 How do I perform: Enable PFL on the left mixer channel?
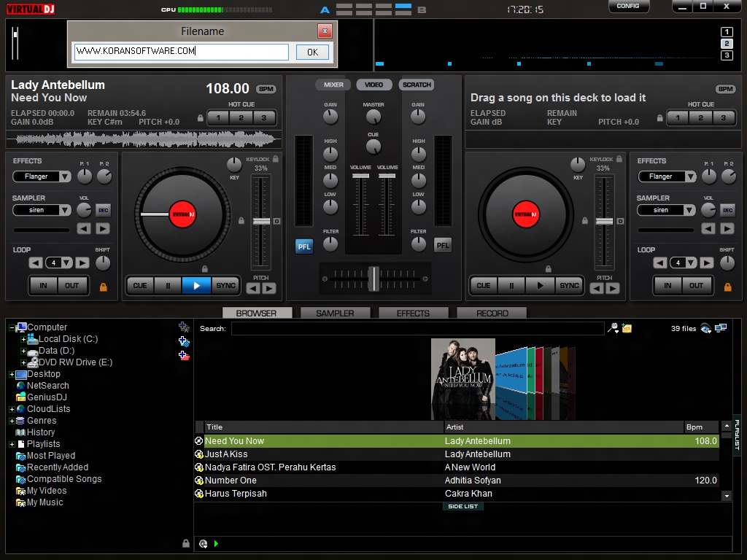[304, 246]
